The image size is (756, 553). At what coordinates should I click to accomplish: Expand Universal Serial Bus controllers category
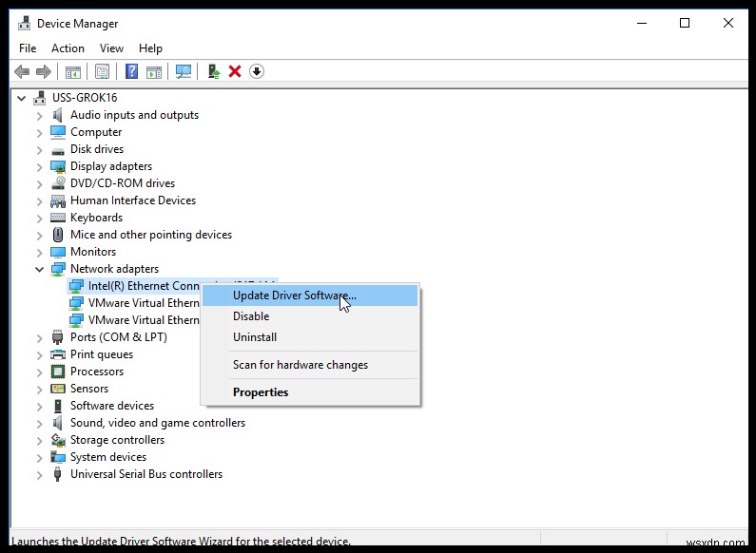point(40,475)
